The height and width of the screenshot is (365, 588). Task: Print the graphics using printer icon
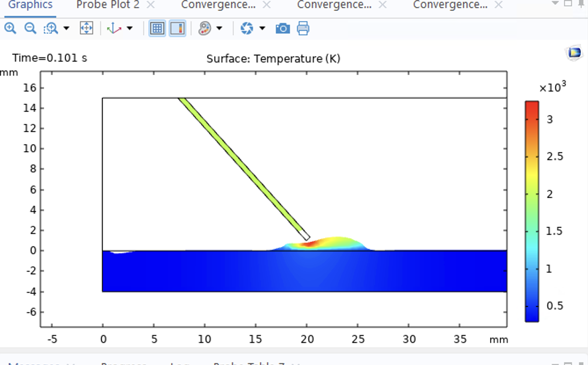click(303, 29)
